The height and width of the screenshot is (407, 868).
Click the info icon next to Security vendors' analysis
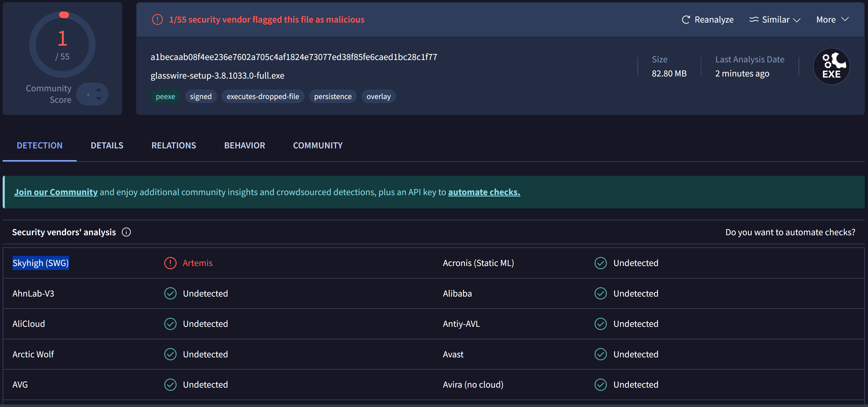tap(126, 232)
